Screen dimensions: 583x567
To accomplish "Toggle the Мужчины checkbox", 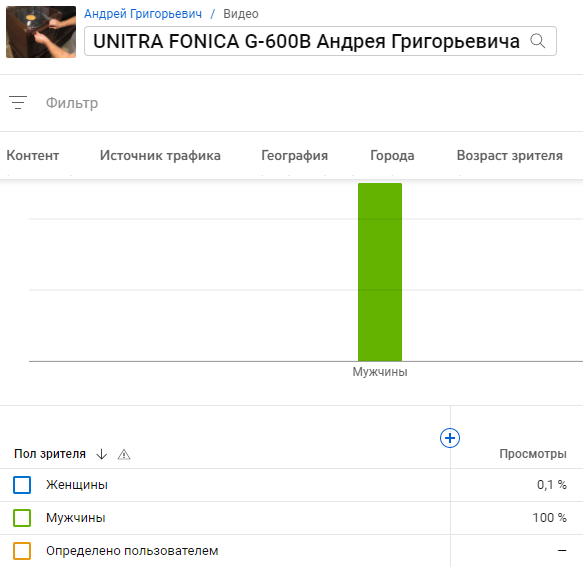I will [x=22, y=518].
